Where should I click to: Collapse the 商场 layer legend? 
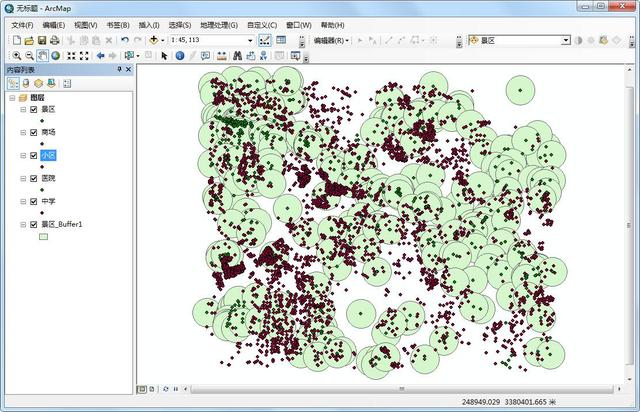[x=23, y=132]
